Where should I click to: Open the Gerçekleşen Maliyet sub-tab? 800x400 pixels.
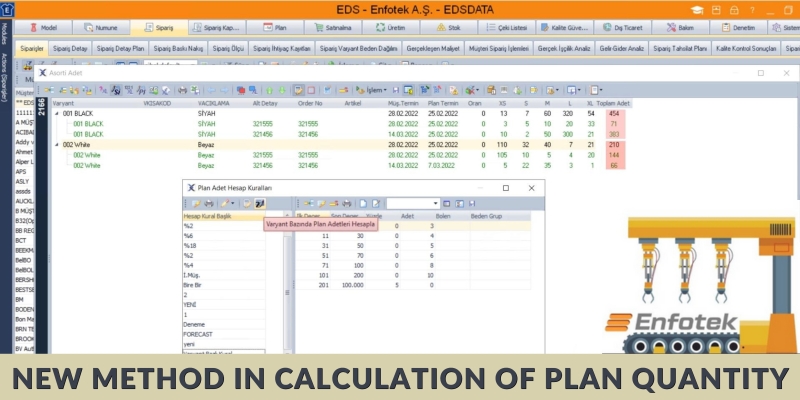(x=433, y=48)
